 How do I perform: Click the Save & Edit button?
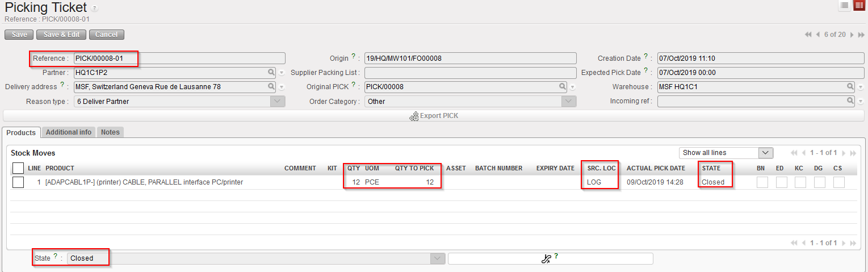61,35
